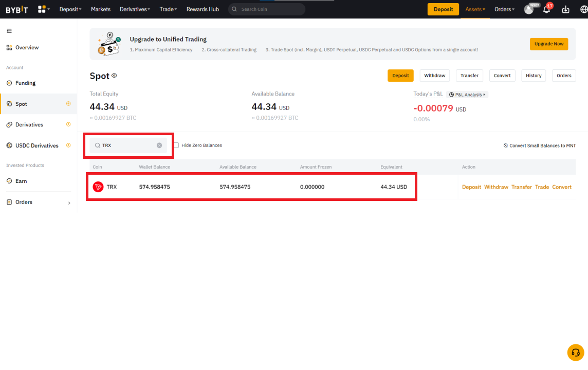Click the Spot Transfer button
588x370 pixels.
[469, 76]
